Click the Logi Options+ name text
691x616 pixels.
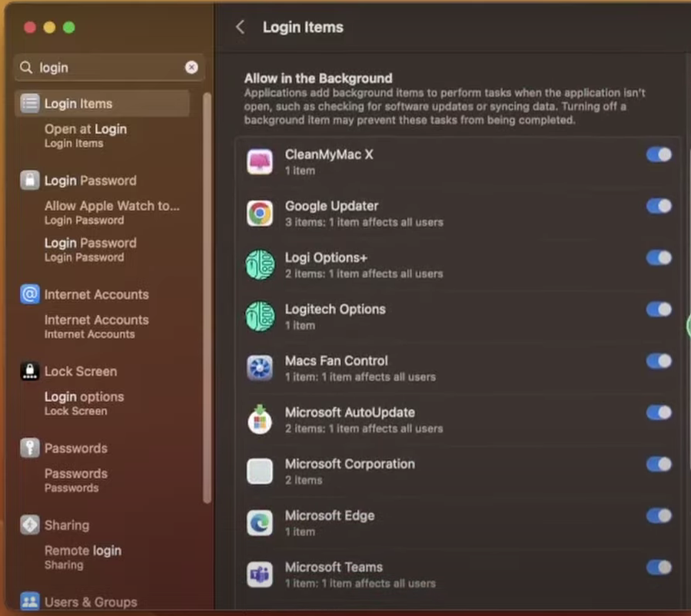coord(326,257)
